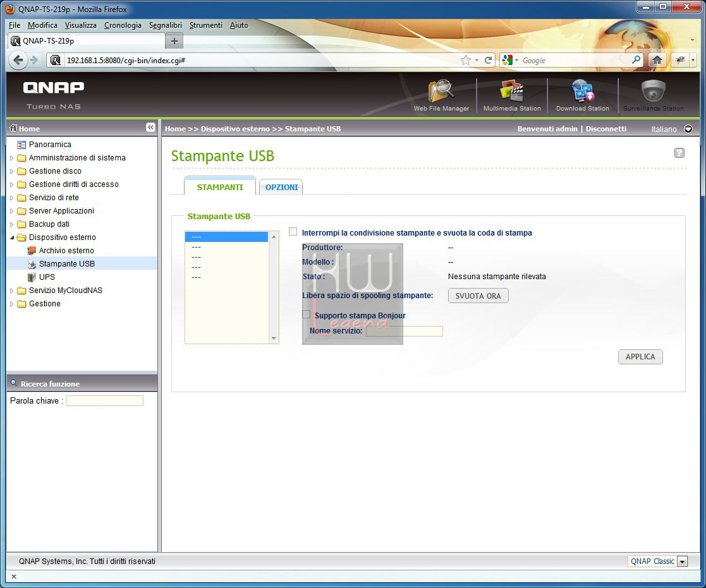Open the Aiuto menu

click(239, 25)
